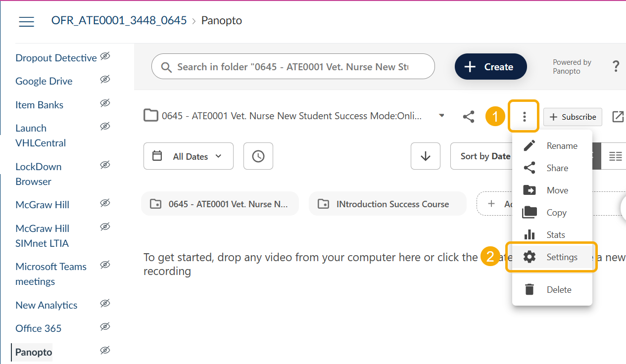Toggle visibility eye for McGraw Hill SIMnet LTIA

(x=105, y=227)
